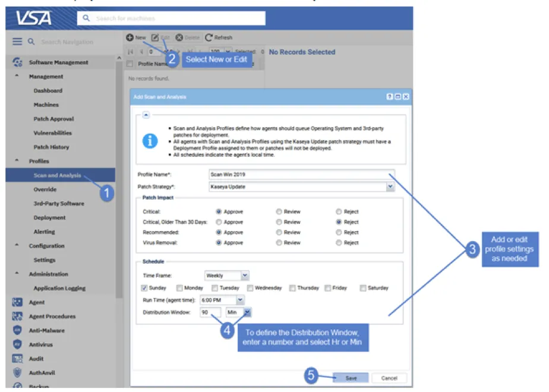The image size is (549, 392).
Task: Click into the Profile Name field
Action: tap(301, 175)
